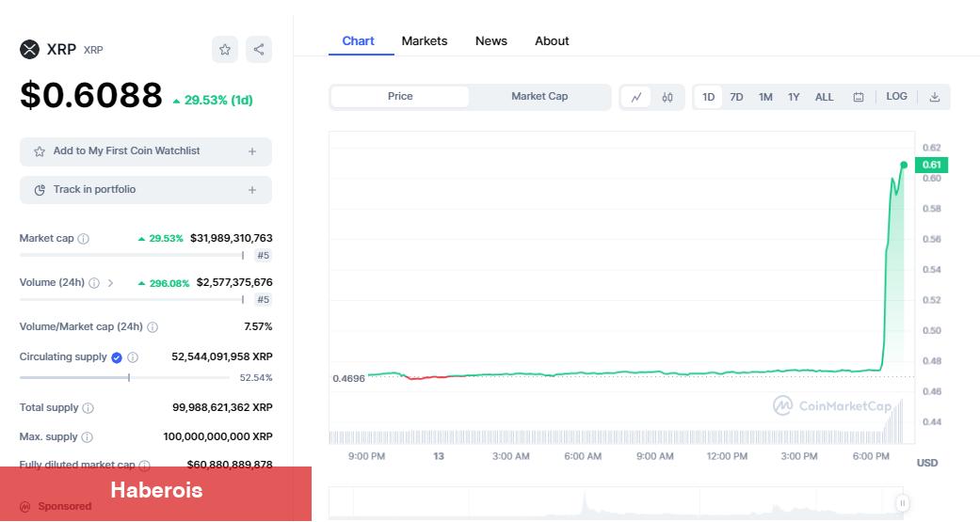Show Circulating supply info icon
980x522 pixels.
tap(133, 357)
